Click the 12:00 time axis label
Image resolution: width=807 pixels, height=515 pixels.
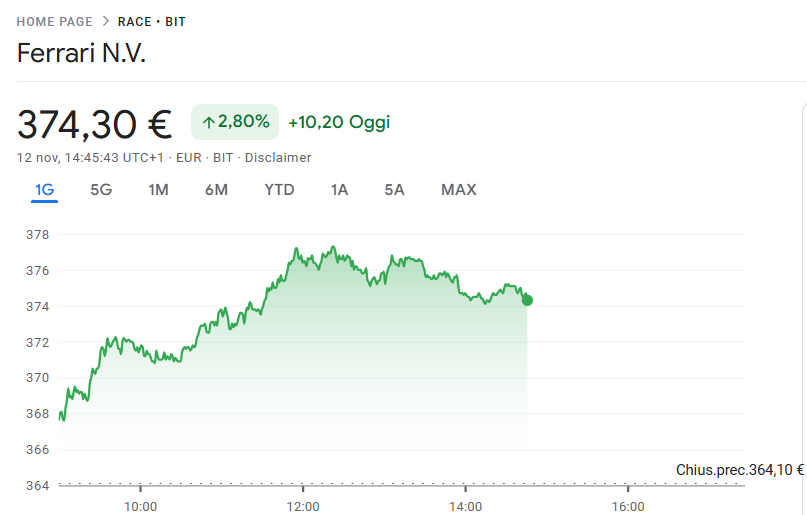[303, 506]
